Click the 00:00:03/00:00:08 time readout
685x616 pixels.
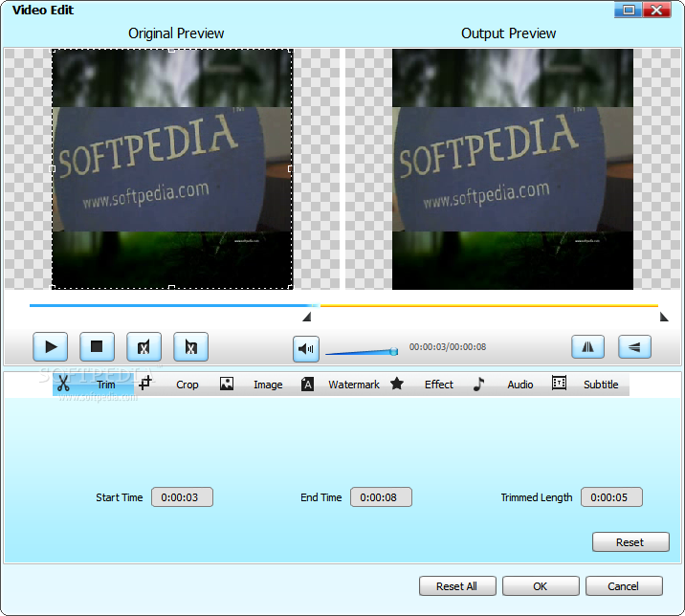point(448,347)
